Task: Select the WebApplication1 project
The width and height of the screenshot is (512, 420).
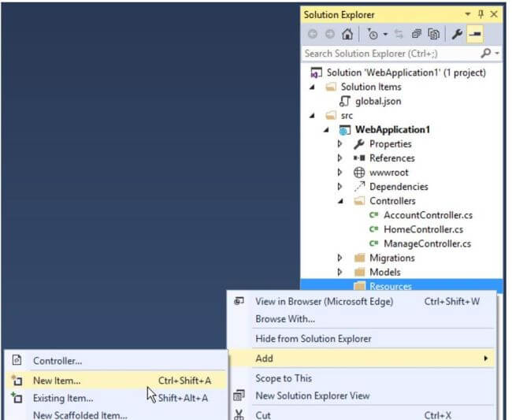Action: pyautogui.click(x=392, y=130)
